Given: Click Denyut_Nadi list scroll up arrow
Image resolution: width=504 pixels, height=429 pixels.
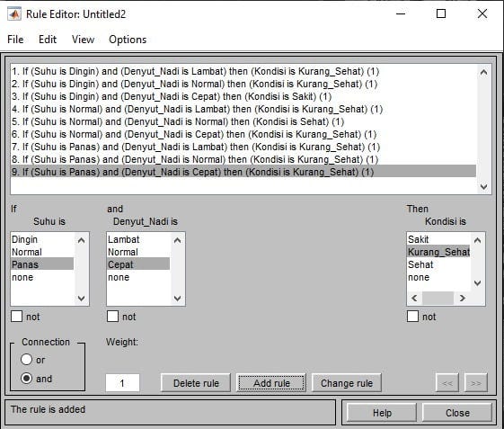Looking at the screenshot, I should tap(177, 240).
